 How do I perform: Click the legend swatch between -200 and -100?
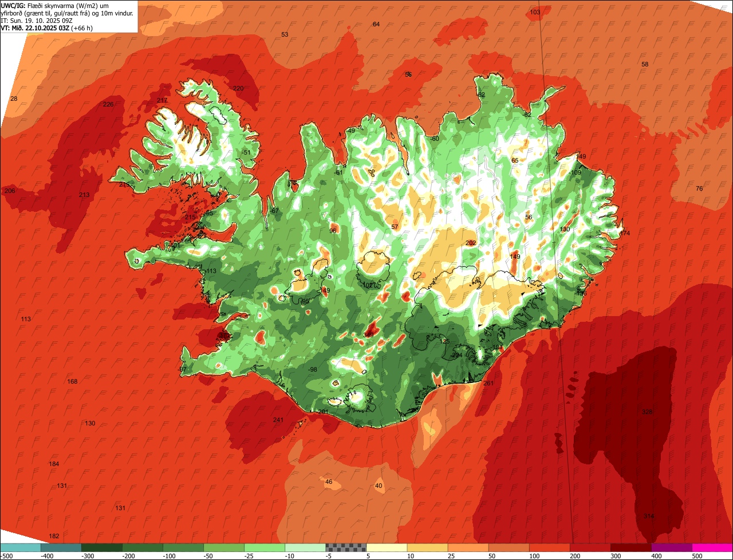tap(143, 547)
